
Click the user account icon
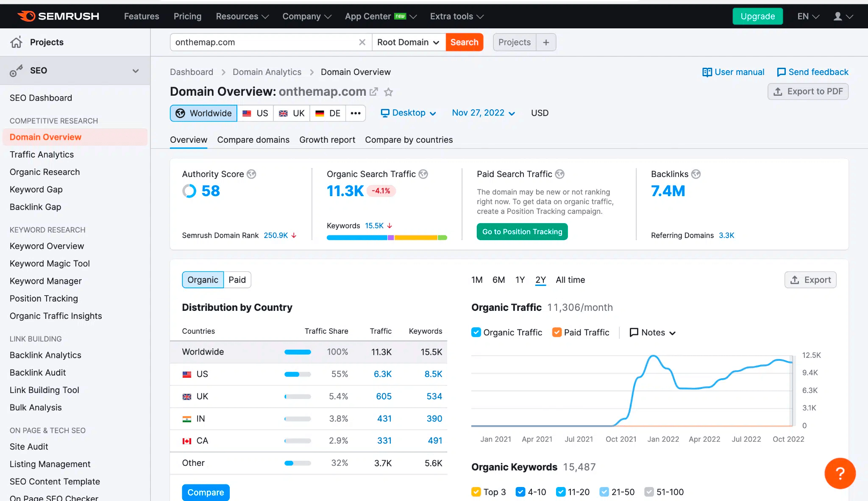[837, 17]
